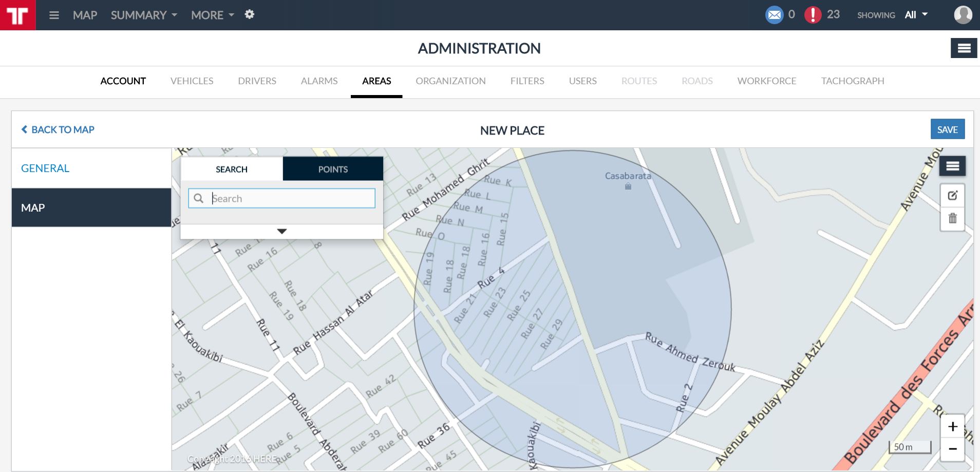This screenshot has width=980, height=472.
Task: Click the Save button
Action: click(x=947, y=129)
